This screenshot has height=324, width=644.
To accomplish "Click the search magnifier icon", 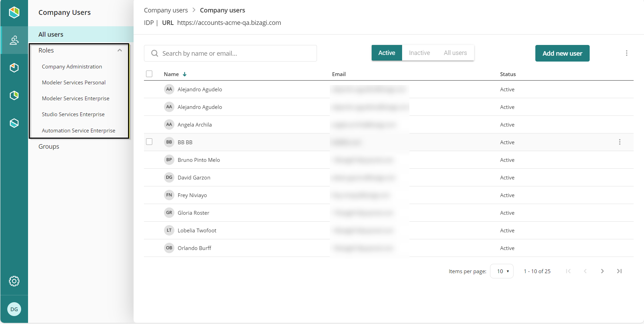I will pyautogui.click(x=155, y=53).
